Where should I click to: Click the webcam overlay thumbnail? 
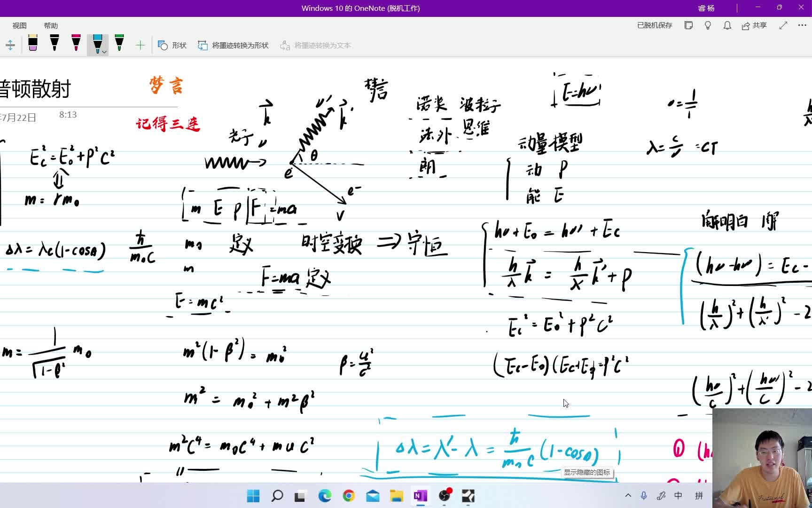762,458
